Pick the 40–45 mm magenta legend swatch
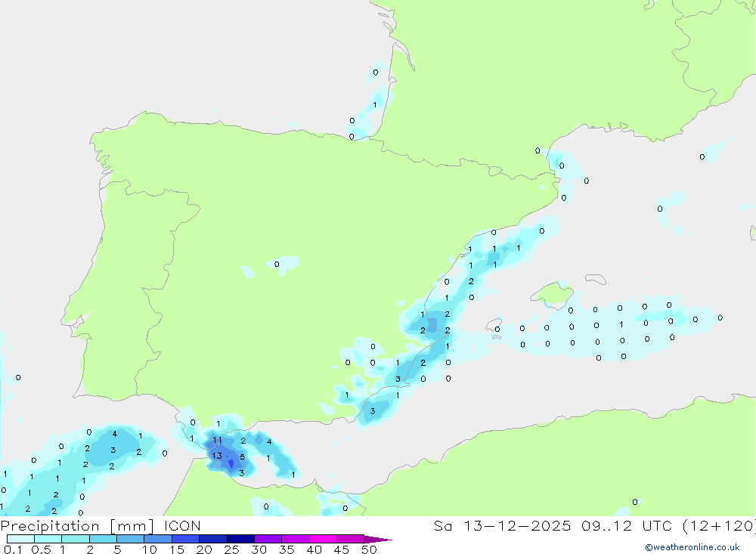756x554 pixels. coord(323,539)
